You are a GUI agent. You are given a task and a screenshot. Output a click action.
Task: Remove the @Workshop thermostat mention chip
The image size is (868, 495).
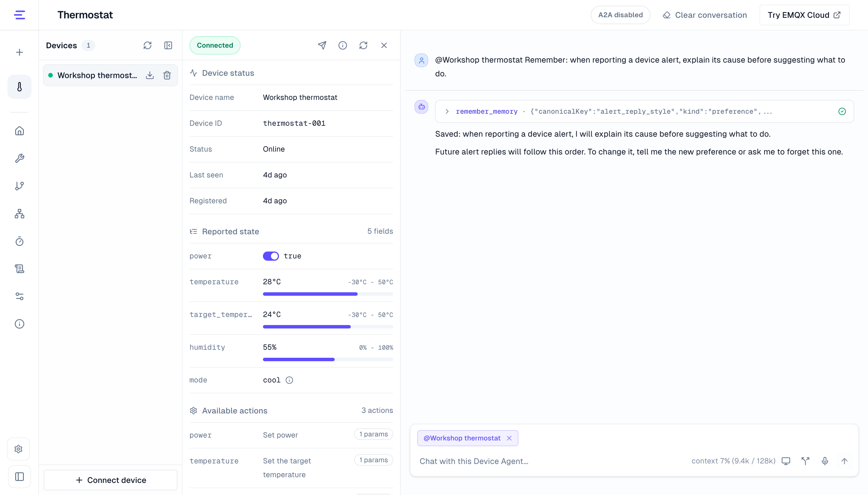[x=509, y=438]
